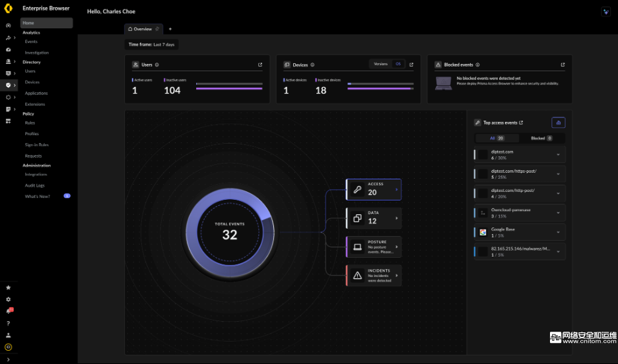Open settings gear icon in left rail

(x=9, y=299)
